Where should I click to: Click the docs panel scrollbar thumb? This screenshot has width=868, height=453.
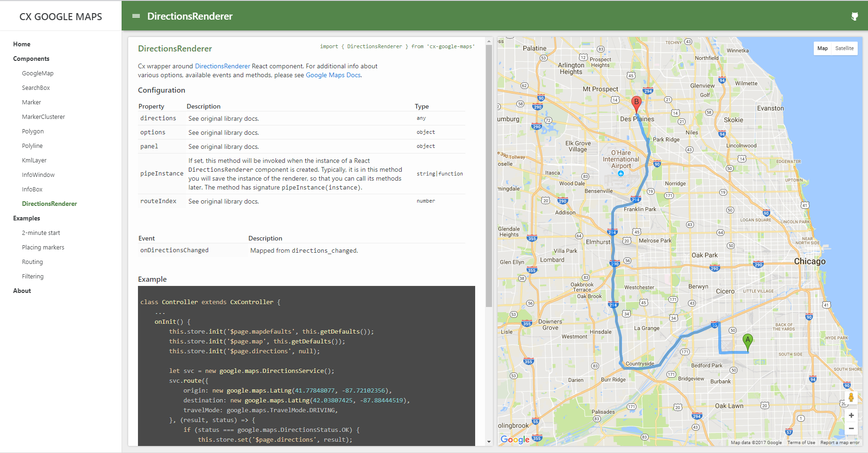point(489,175)
